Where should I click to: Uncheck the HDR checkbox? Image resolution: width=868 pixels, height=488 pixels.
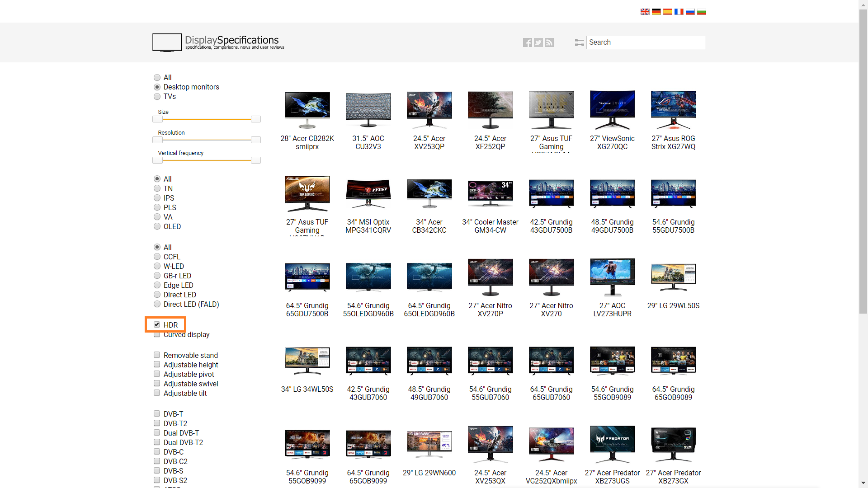coord(157,325)
